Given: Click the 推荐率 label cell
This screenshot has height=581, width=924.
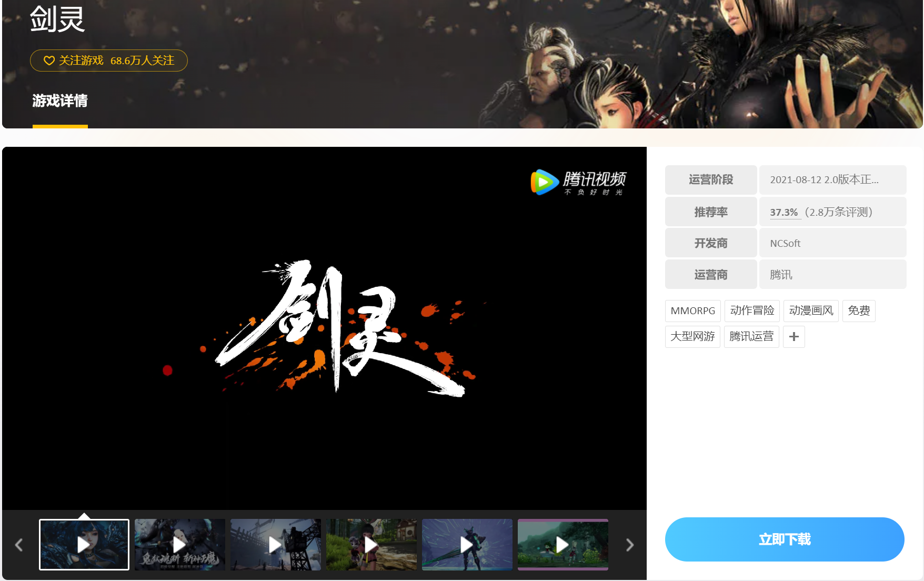Looking at the screenshot, I should click(x=711, y=212).
